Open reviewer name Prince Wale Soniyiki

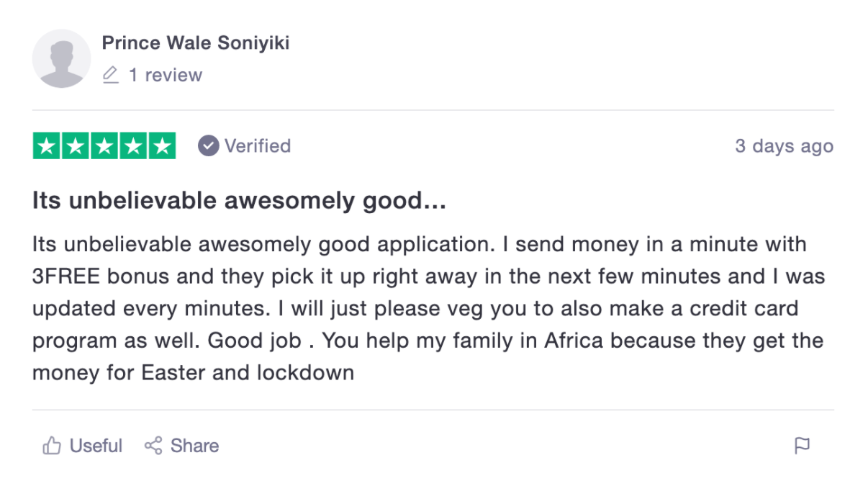[x=195, y=42]
